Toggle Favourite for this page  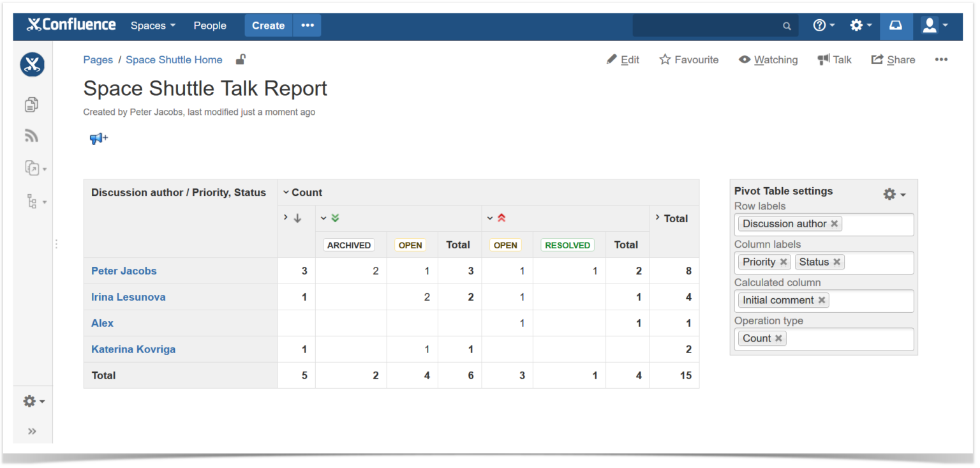tap(688, 59)
